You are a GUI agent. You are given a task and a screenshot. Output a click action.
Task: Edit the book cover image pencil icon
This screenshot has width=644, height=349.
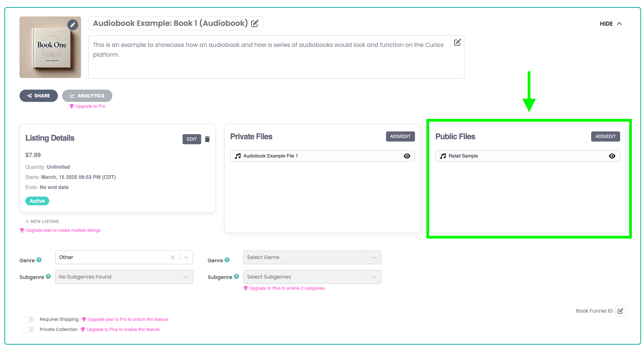73,25
